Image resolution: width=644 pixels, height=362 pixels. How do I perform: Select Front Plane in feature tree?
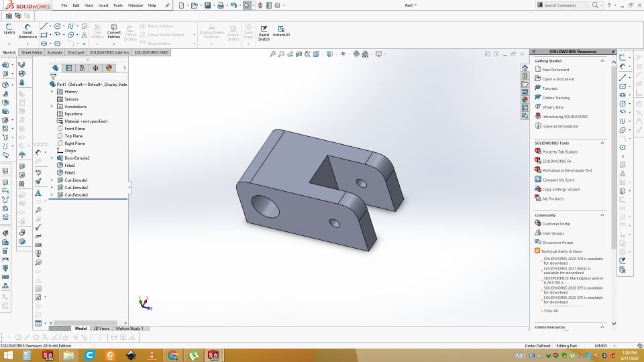(74, 129)
